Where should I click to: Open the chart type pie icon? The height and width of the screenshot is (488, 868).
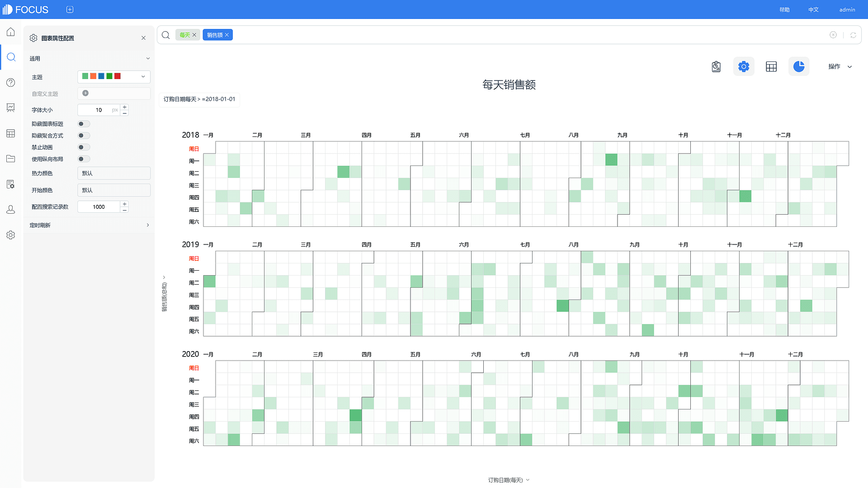[799, 67]
